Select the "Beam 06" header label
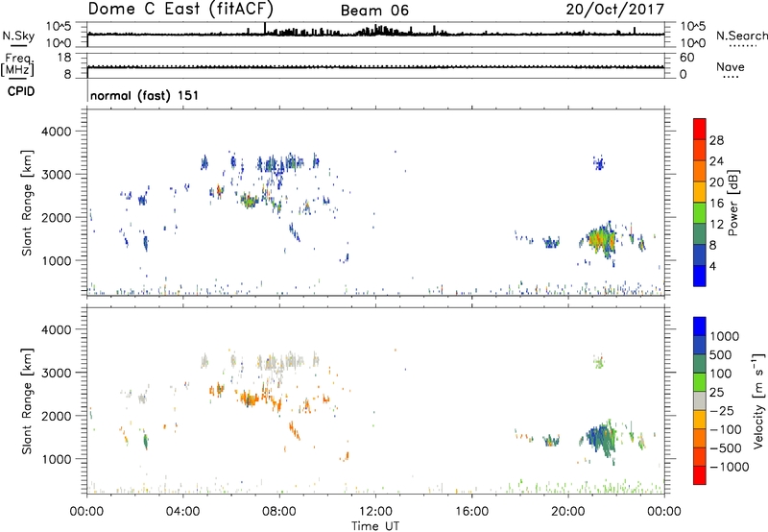This screenshot has height=532, width=768. coord(374,11)
